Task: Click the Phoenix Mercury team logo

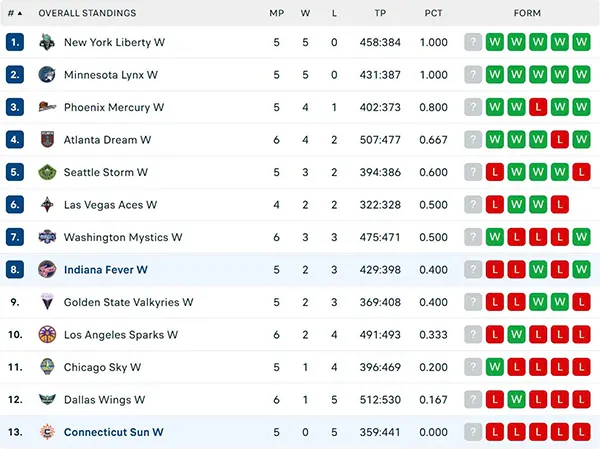Action: (47, 107)
